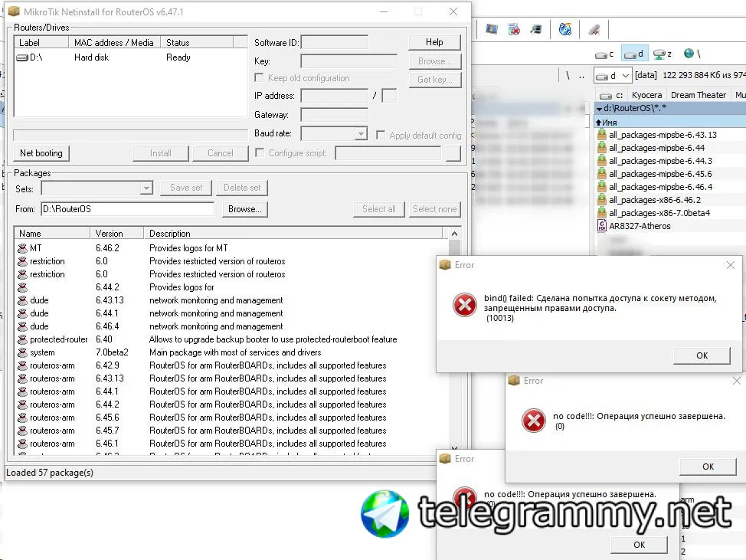746x560 pixels.
Task: Open the Sets dropdown
Action: tap(146, 188)
